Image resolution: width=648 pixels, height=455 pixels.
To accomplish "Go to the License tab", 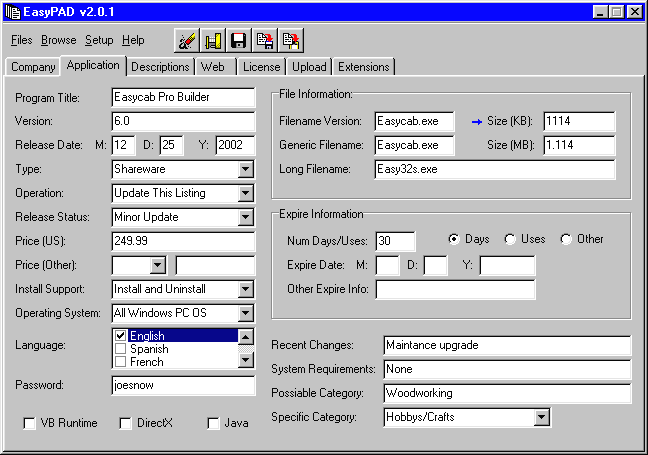I will click(x=262, y=67).
